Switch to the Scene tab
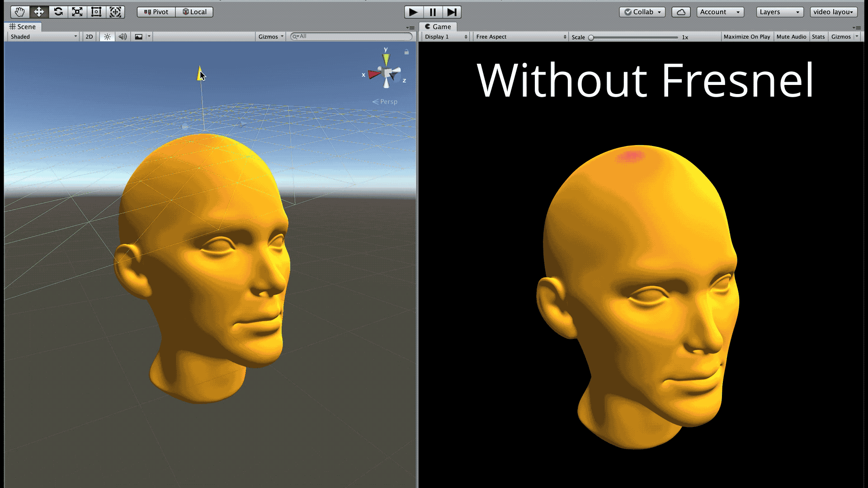This screenshot has width=868, height=488. click(x=23, y=27)
